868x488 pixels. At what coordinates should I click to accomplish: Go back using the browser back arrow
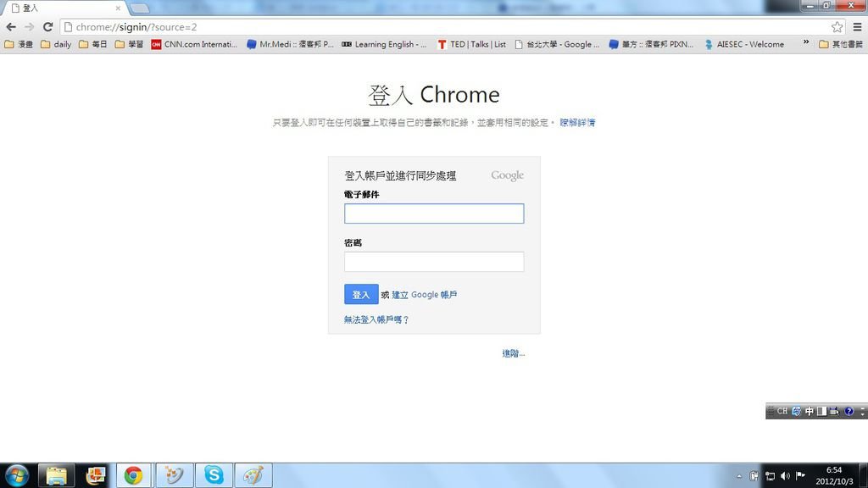pos(11,26)
